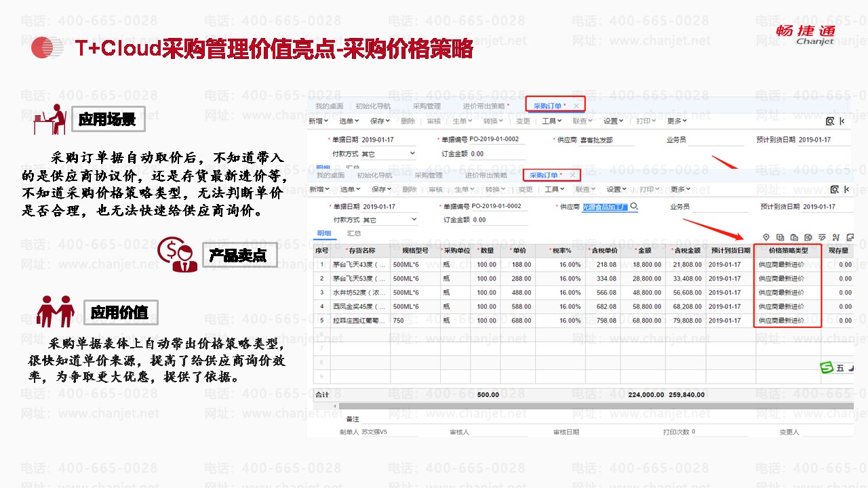Click the copy-row icon with plus sign
The width and height of the screenshot is (868, 488).
[780, 237]
